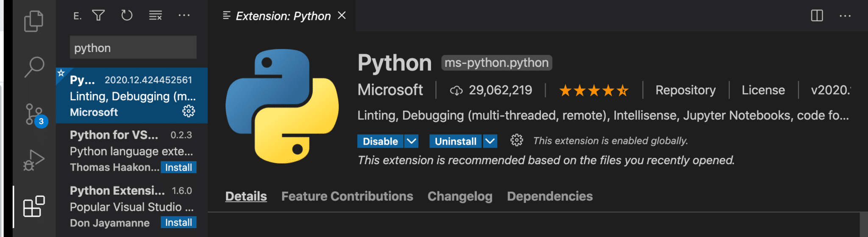
Task: Switch to the Feature Contributions tab
Action: click(x=347, y=196)
